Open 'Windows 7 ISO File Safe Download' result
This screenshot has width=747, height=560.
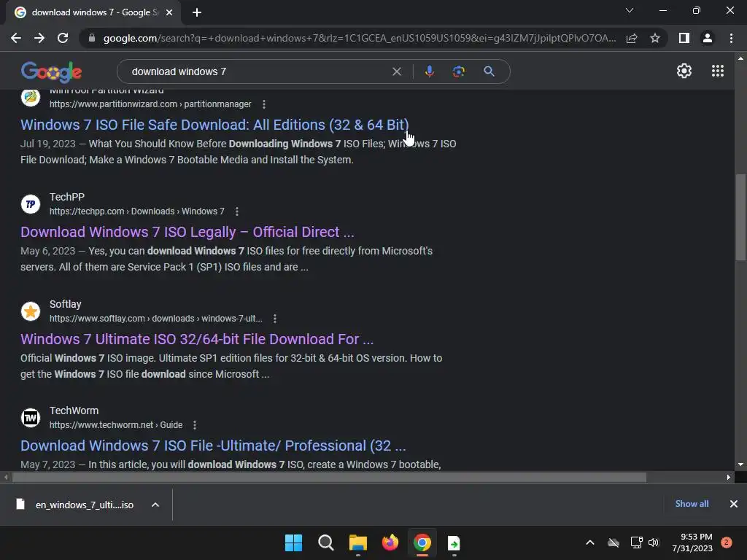[x=214, y=125]
